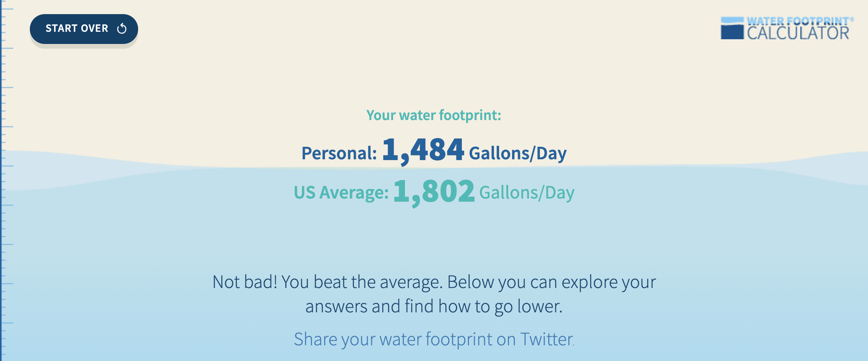
Task: Select the 1,484 personal footprint number
Action: [x=423, y=150]
